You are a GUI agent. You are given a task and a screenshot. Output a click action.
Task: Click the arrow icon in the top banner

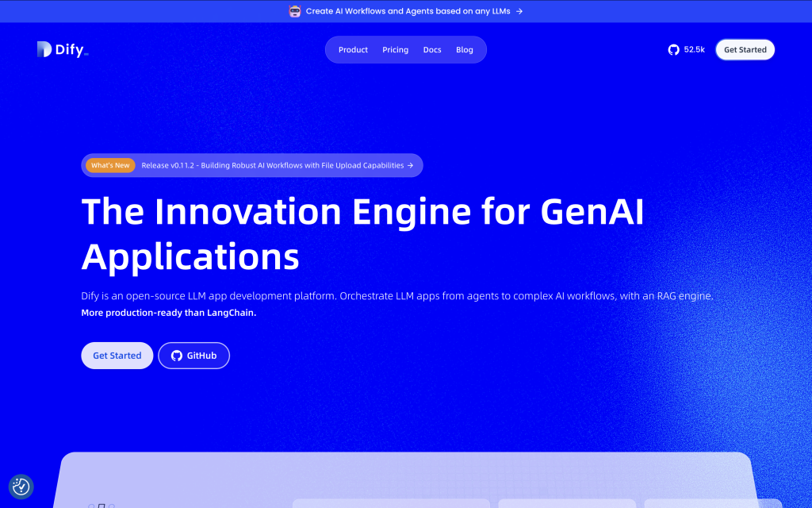pos(518,11)
